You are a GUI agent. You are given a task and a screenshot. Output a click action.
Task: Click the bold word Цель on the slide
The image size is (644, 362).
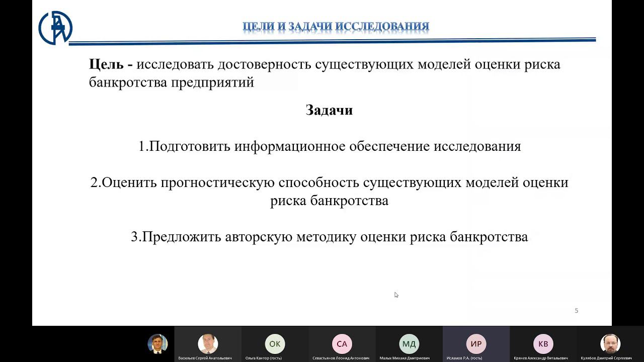click(106, 64)
